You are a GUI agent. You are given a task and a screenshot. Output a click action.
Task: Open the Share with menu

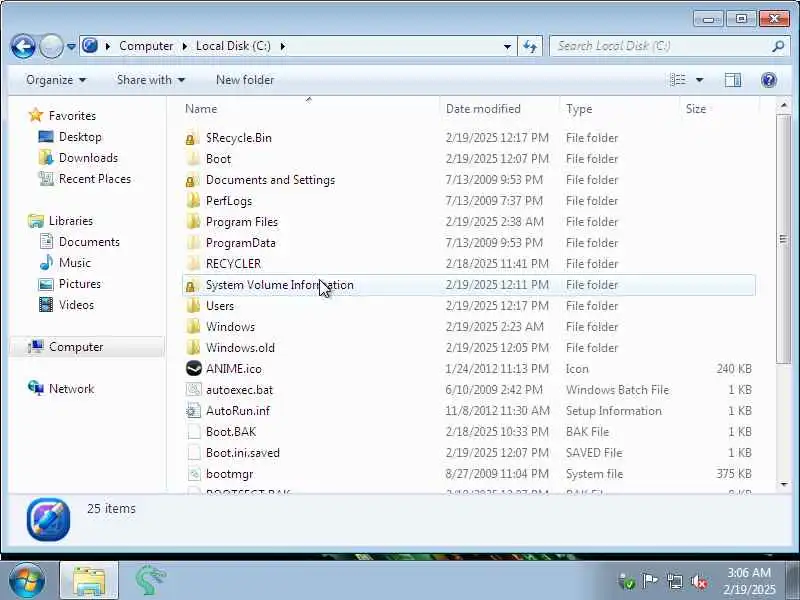tap(151, 80)
